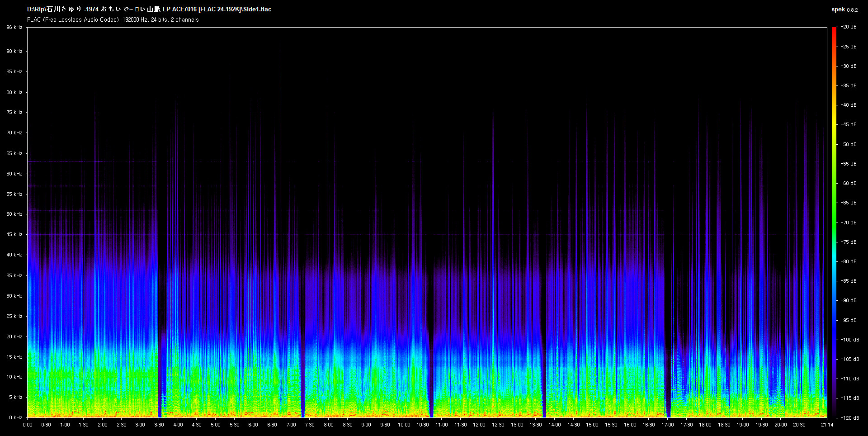Click the -30 dB legend label
868x436 pixels.
pos(849,66)
